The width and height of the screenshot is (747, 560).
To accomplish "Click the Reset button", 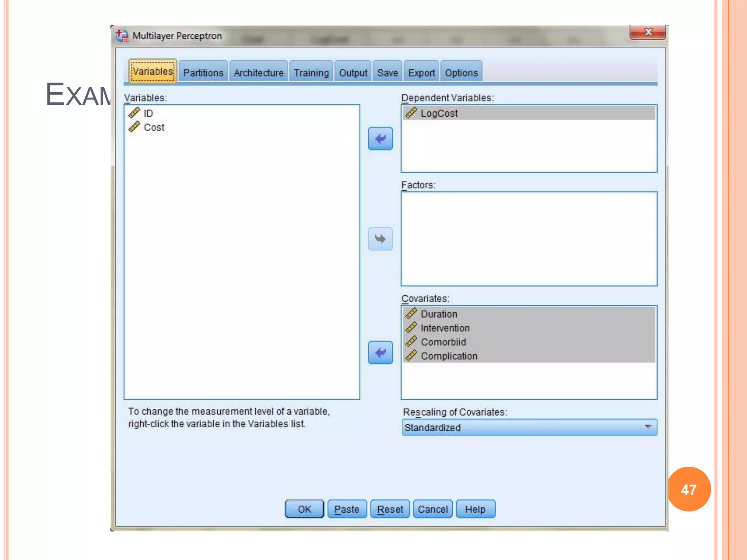I will point(390,509).
